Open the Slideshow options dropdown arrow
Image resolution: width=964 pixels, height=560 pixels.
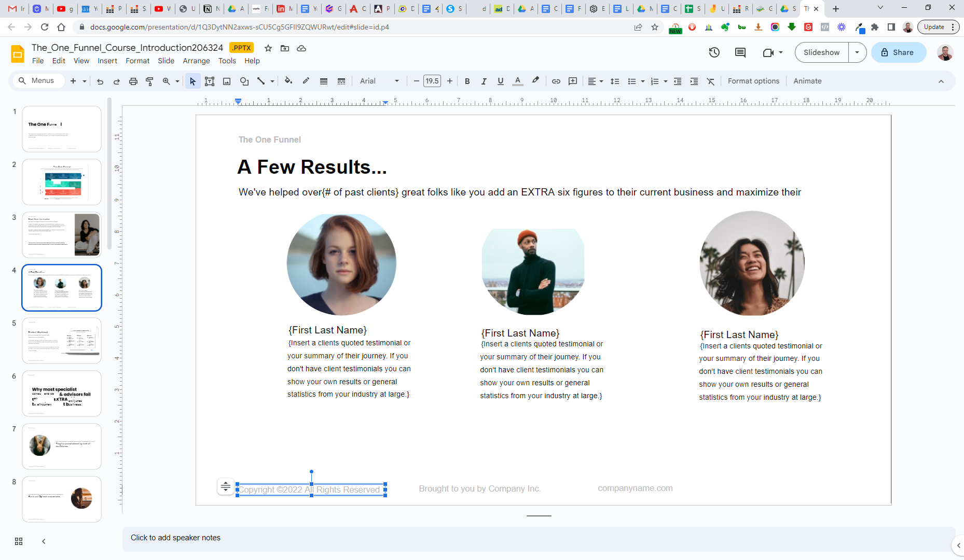point(857,52)
